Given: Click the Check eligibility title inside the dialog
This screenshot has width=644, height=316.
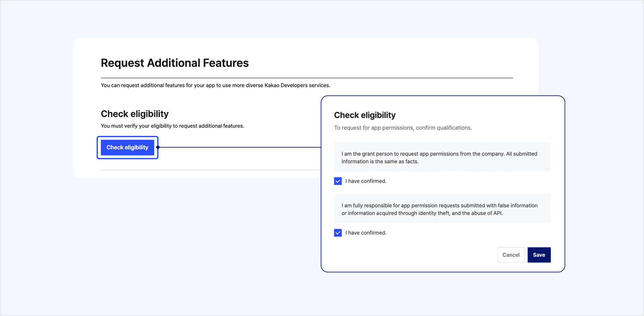Looking at the screenshot, I should pyautogui.click(x=365, y=115).
